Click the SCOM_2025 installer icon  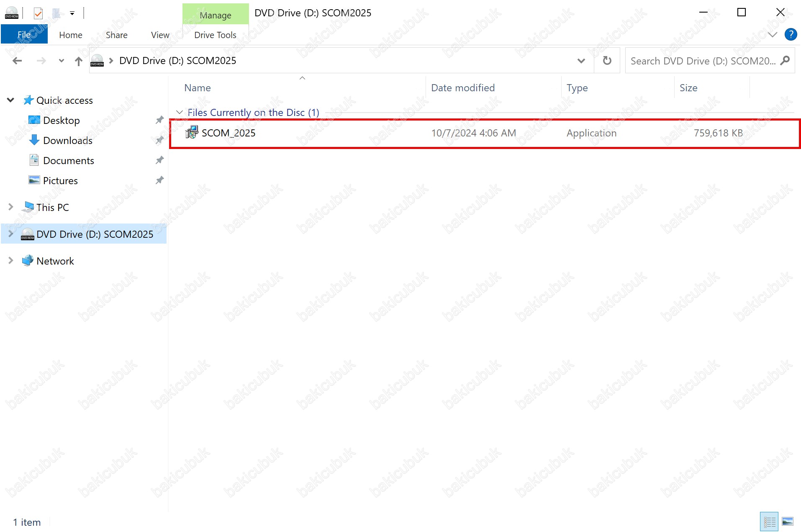pyautogui.click(x=192, y=133)
